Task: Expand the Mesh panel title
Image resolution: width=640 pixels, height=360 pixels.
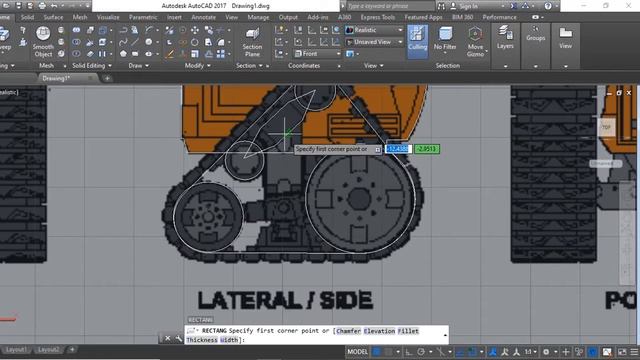Action: [48, 65]
